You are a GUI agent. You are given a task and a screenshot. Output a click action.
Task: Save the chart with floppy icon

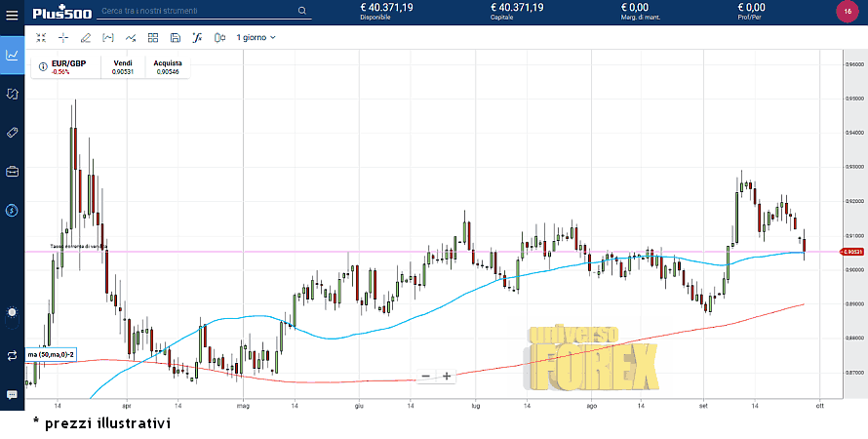coord(175,38)
